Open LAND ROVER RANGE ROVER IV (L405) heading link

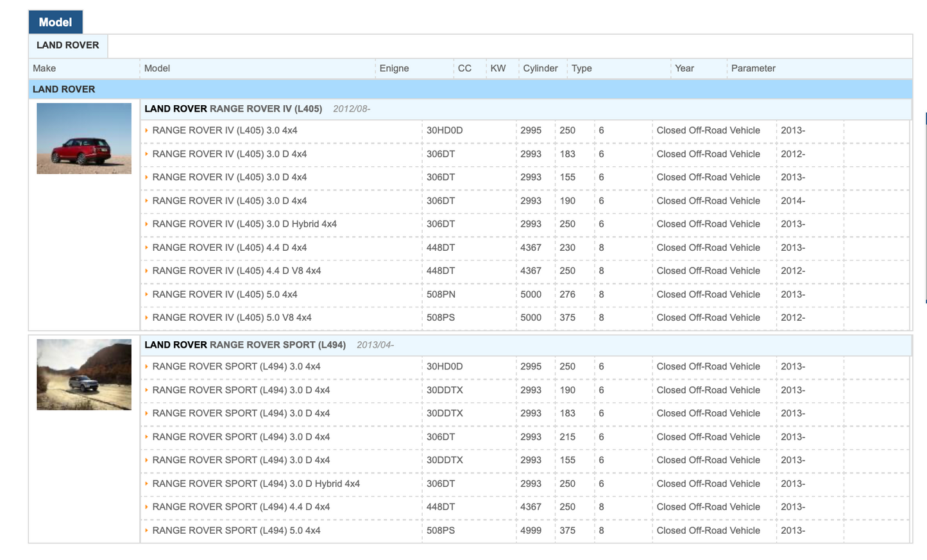tap(234, 109)
